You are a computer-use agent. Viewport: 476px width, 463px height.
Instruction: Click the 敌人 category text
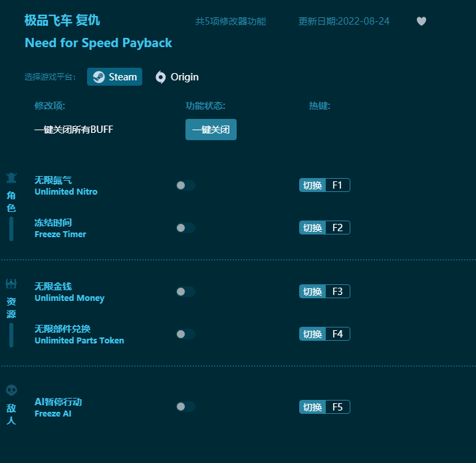[11, 415]
